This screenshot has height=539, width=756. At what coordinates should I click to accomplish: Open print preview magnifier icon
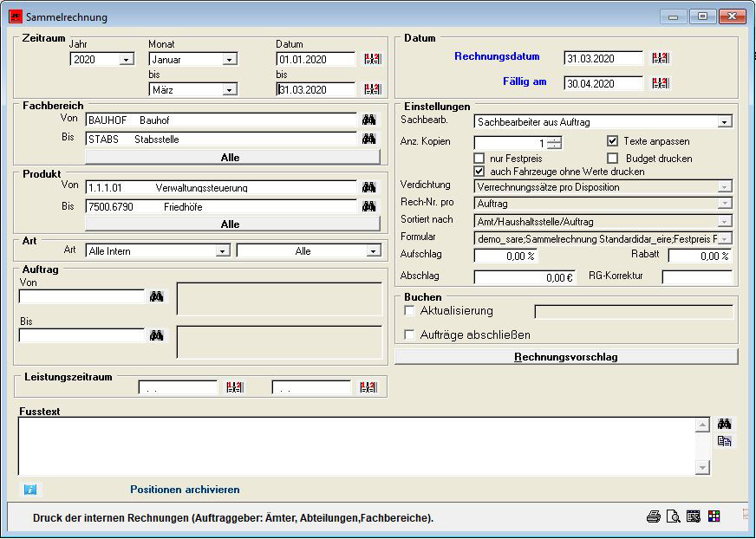point(673,516)
